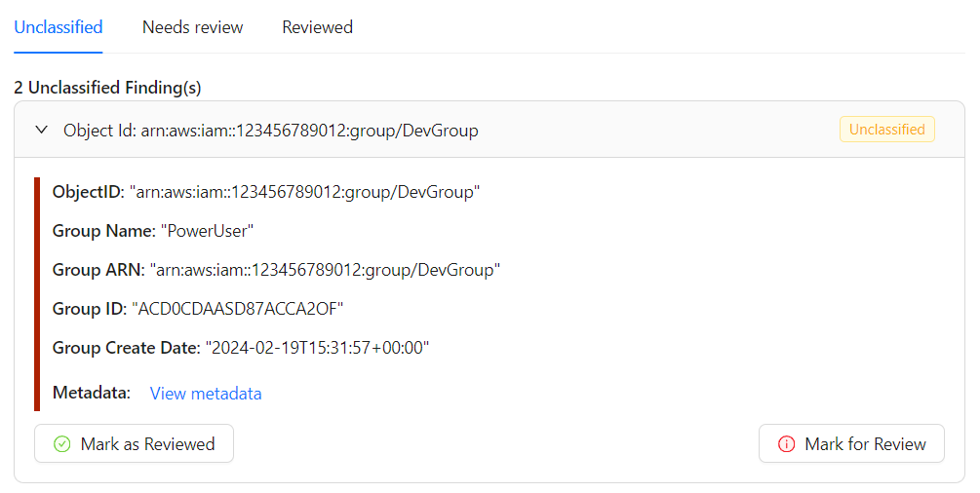The height and width of the screenshot is (493, 980).
Task: Click the red vertical severity bar
Action: pos(37,293)
